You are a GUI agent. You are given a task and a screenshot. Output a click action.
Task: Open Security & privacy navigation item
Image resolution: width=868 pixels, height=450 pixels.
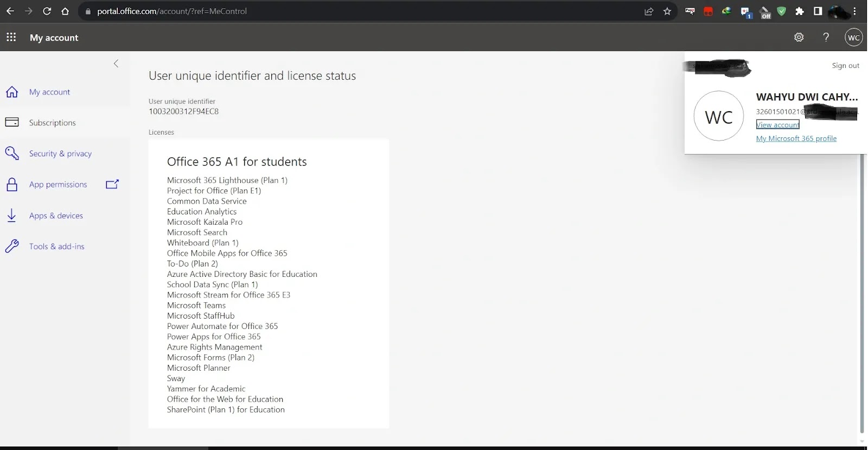(x=60, y=154)
